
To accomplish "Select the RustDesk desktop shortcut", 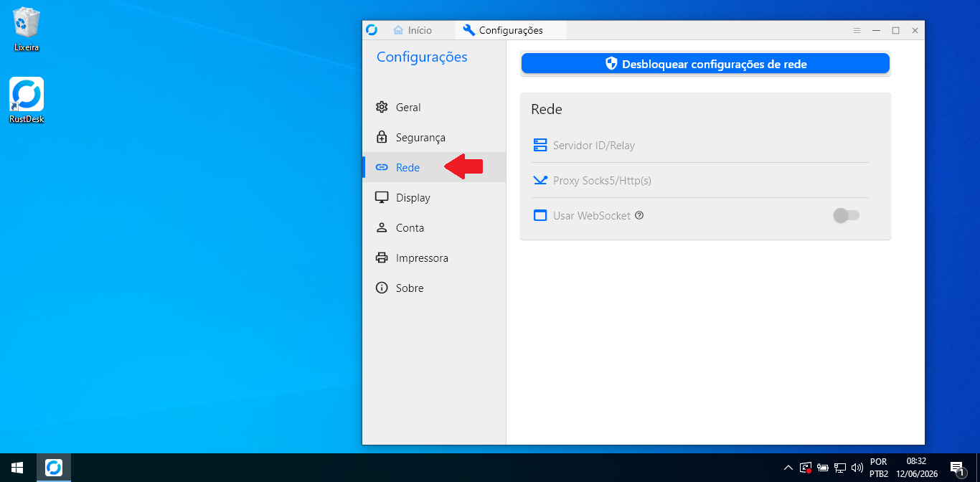I will [27, 100].
